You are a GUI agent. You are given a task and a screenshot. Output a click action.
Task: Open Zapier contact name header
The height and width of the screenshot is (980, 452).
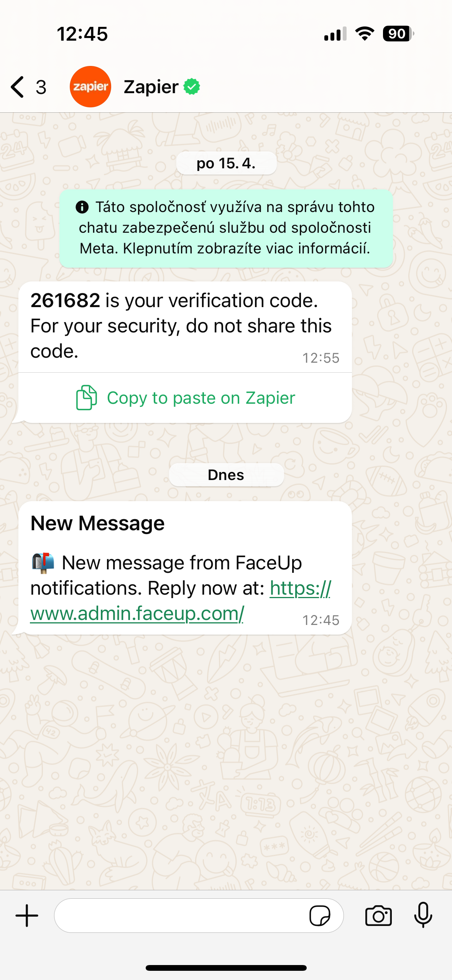151,87
